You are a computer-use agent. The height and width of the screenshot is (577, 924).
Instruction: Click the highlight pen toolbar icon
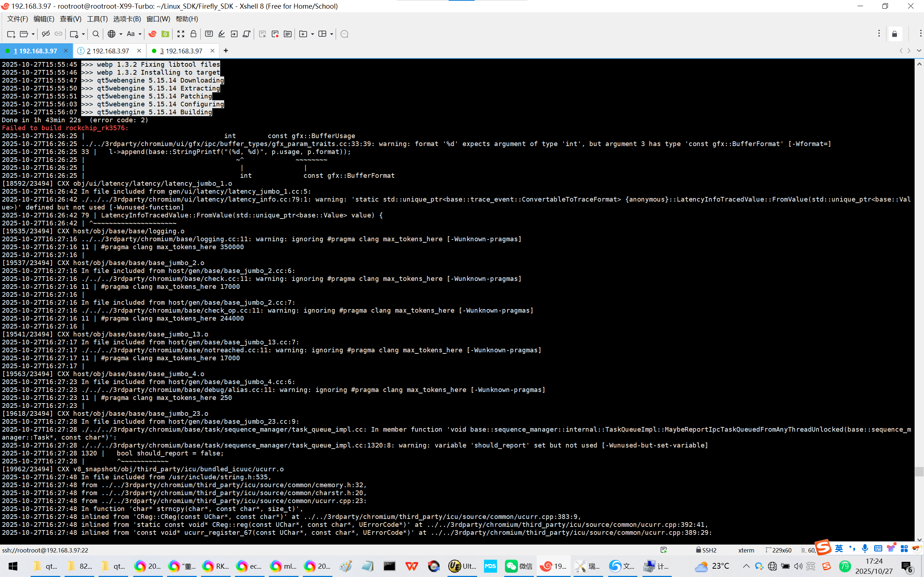(222, 34)
